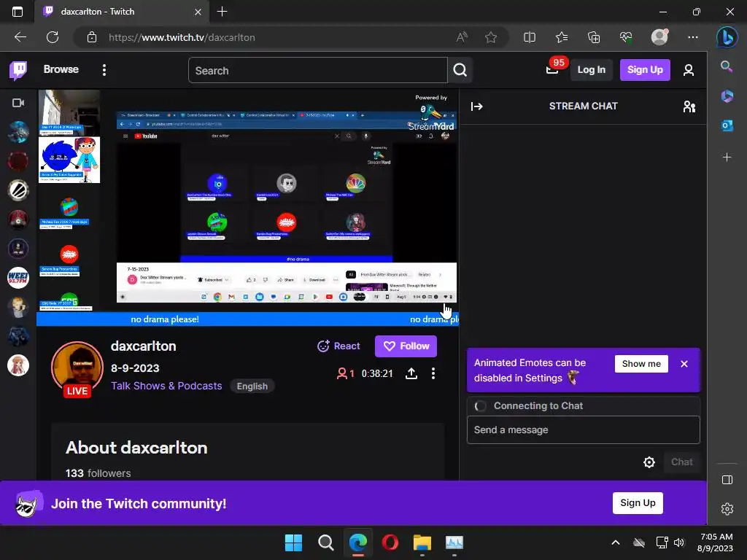Click the share upload icon under stream
The height and width of the screenshot is (560, 747).
point(411,373)
